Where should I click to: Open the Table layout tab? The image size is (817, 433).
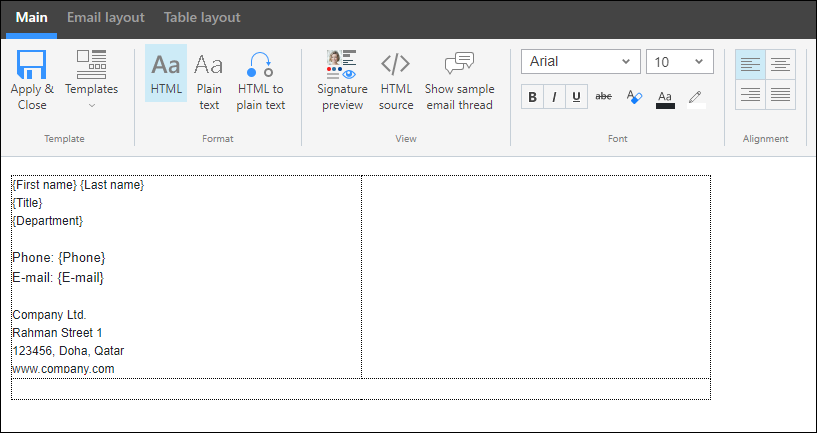click(x=202, y=17)
